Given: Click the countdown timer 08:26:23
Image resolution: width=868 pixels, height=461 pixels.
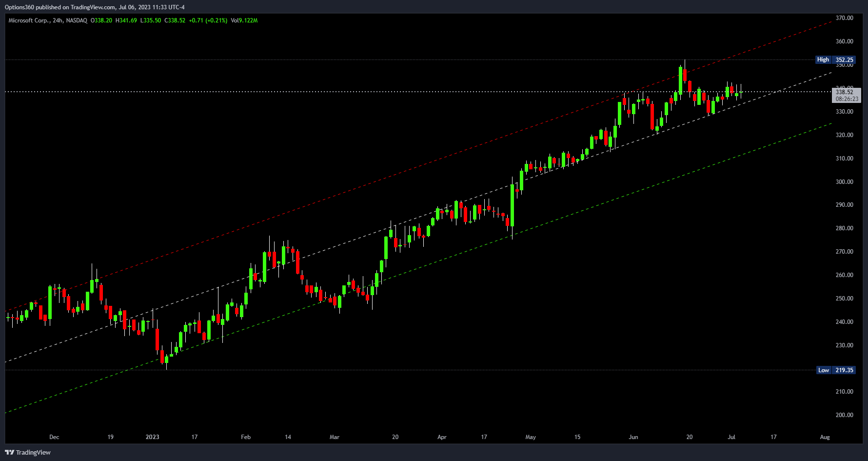Looking at the screenshot, I should (847, 99).
